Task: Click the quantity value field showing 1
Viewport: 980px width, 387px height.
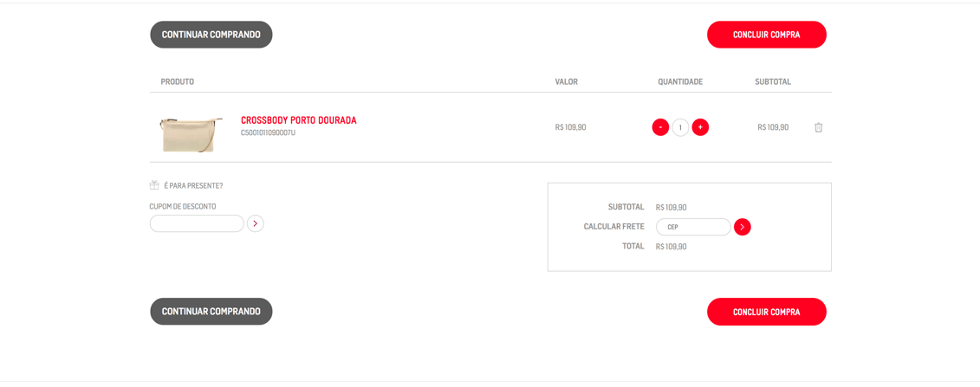Action: (x=680, y=127)
